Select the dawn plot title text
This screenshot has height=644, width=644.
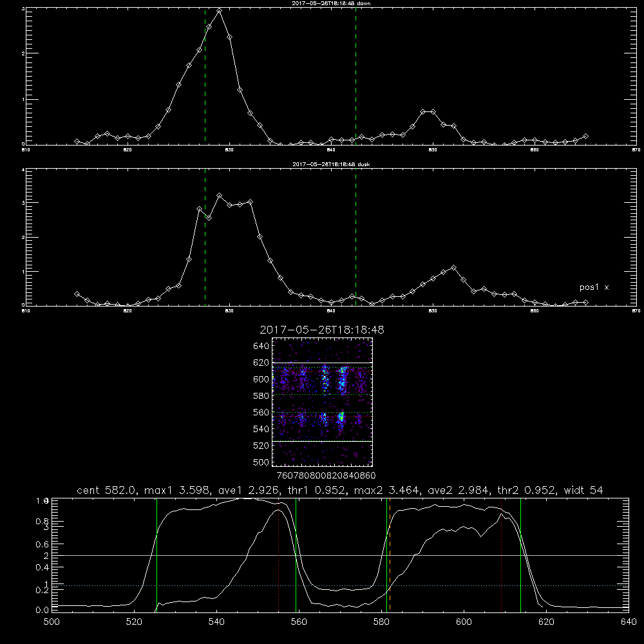point(331,3)
